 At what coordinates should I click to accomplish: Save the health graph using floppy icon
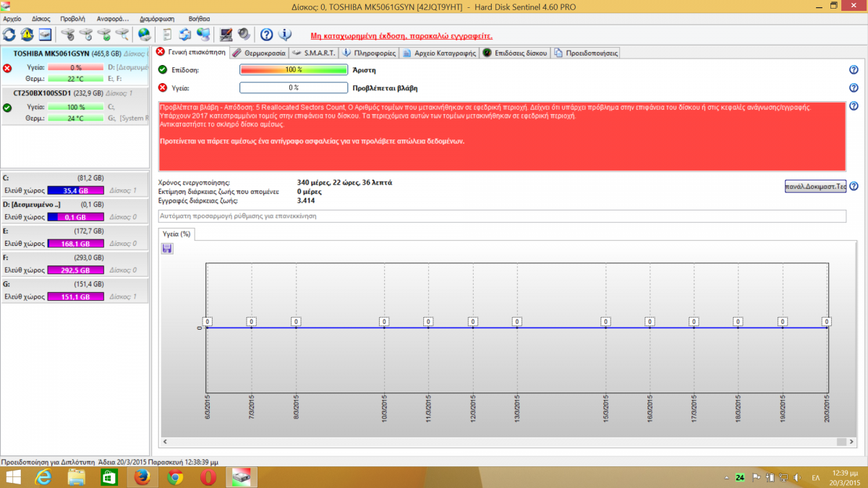click(167, 249)
